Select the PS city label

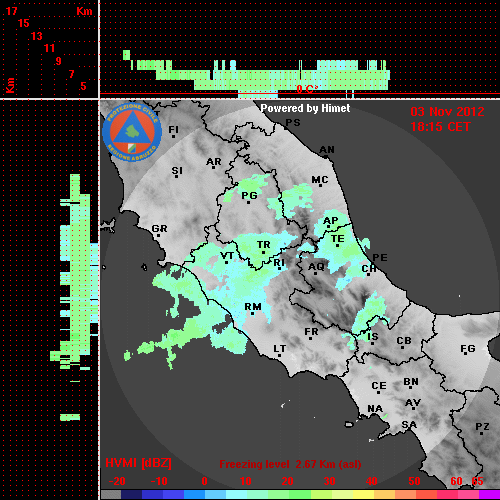point(293,123)
